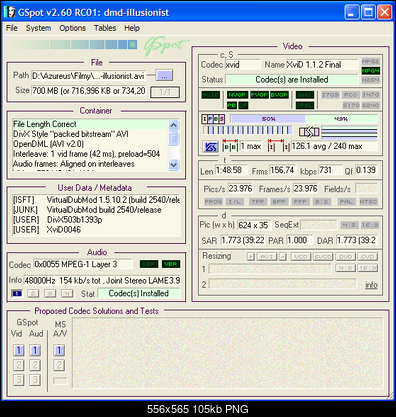The width and height of the screenshot is (396, 417).
Task: Select audio stream 1 button
Action: pyautogui.click(x=17, y=294)
